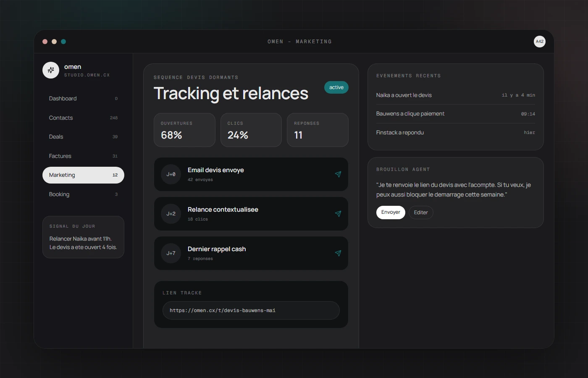Click send icon on Email devis envoye
This screenshot has height=378, width=588.
[338, 174]
